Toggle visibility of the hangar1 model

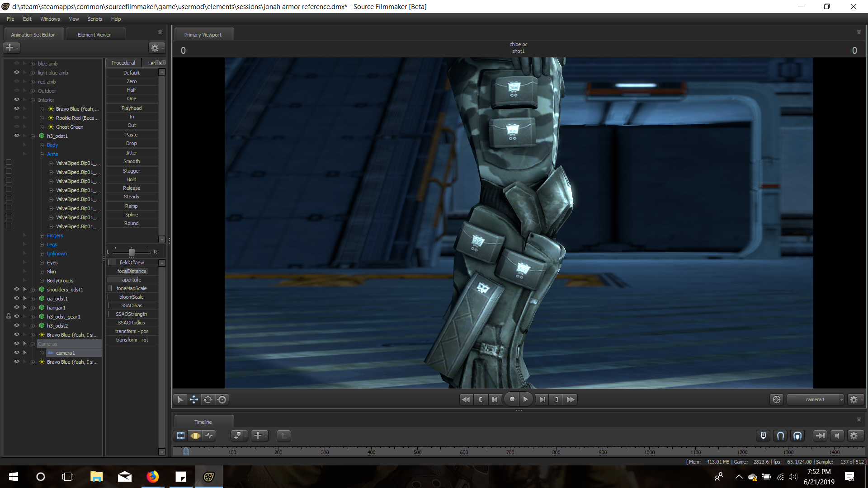click(17, 307)
